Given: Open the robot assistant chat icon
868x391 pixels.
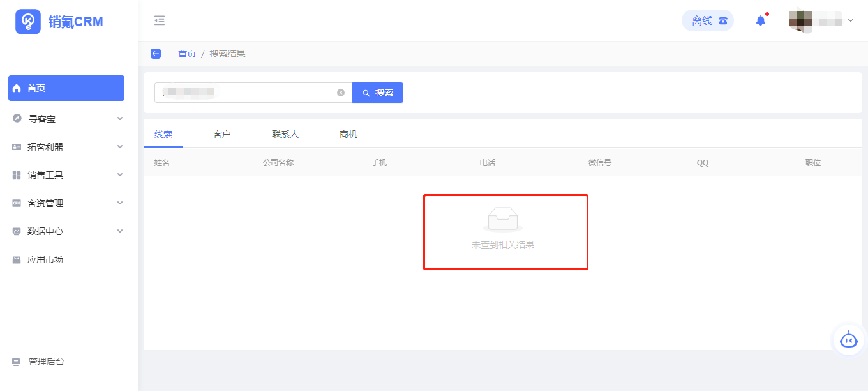Looking at the screenshot, I should (848, 341).
